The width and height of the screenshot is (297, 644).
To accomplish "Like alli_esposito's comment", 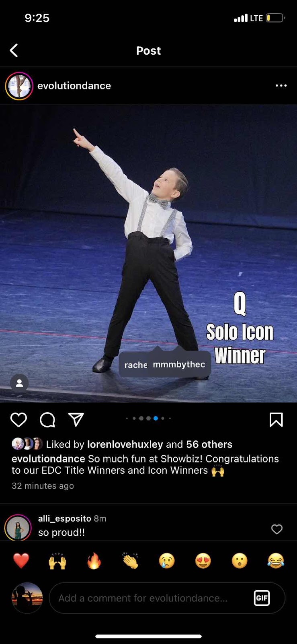I will (277, 529).
